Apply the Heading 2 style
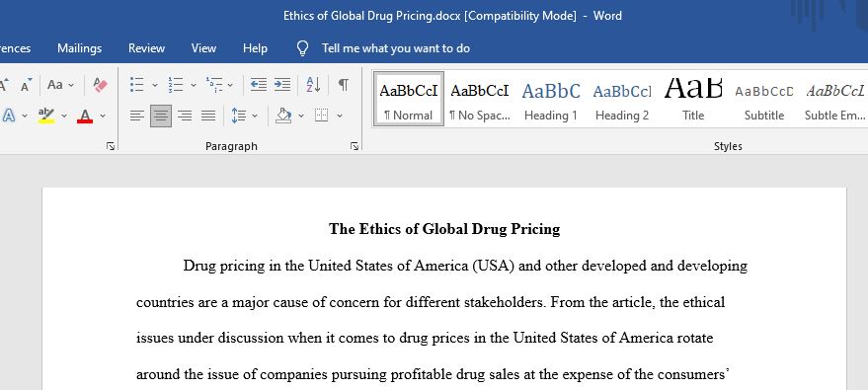The image size is (868, 390). pyautogui.click(x=622, y=99)
